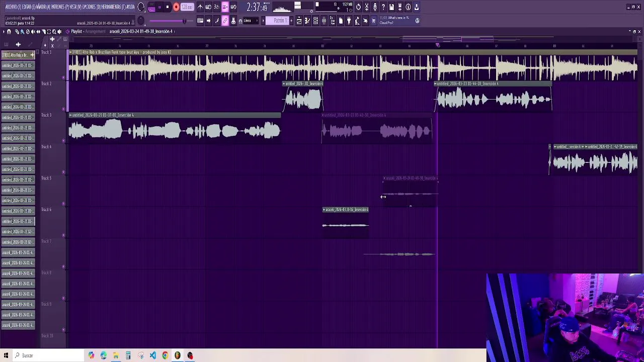Toggle the highlighted overdub/blend recording button
Viewport: 644px width, 362px height.
point(225,7)
